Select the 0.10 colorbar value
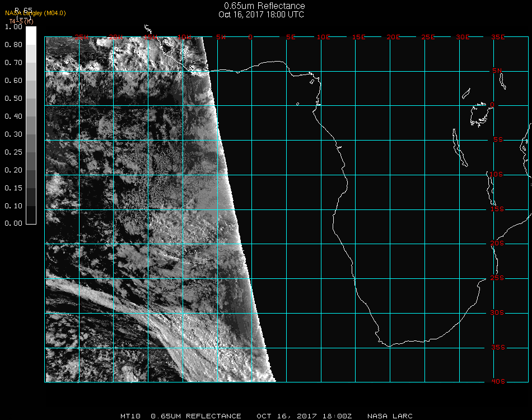532x420 pixels. tap(13, 206)
